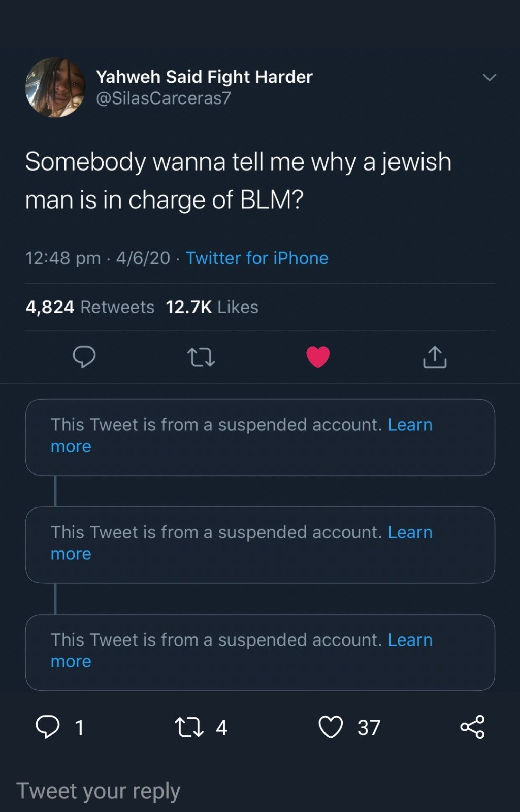Like the reply with 37 likes
This screenshot has width=520, height=812.
tap(331, 727)
